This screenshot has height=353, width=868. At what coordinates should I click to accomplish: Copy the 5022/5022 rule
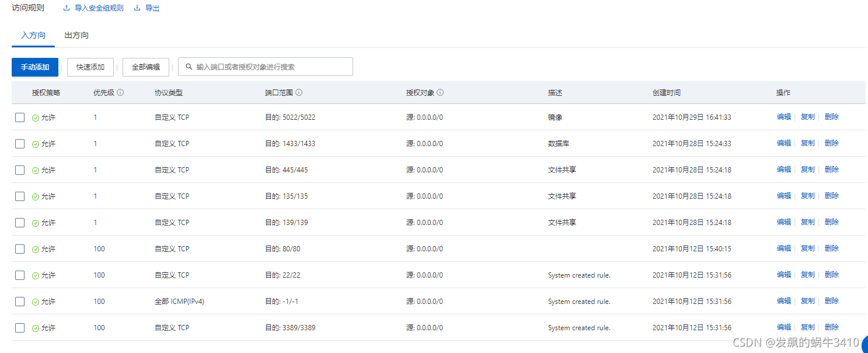pyautogui.click(x=808, y=117)
